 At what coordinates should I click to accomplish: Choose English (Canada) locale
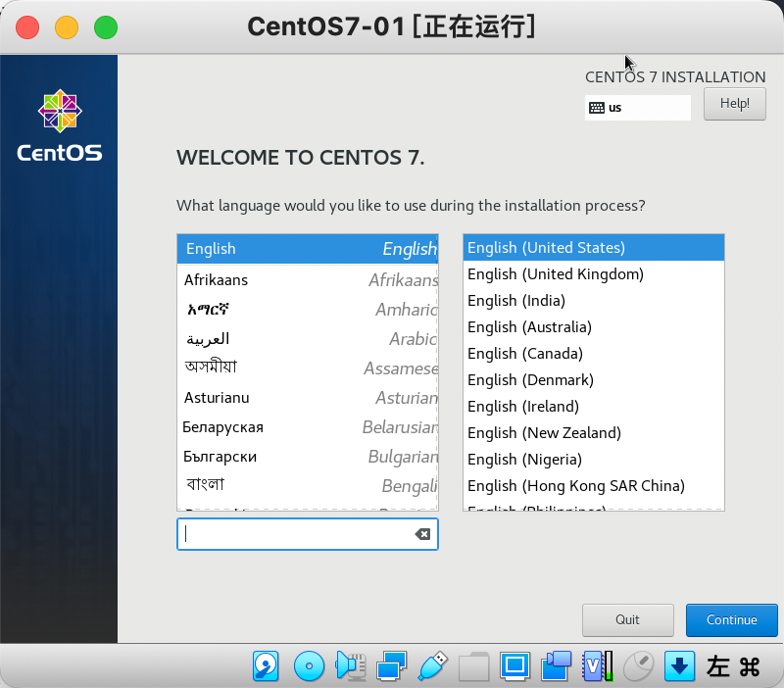pos(594,354)
